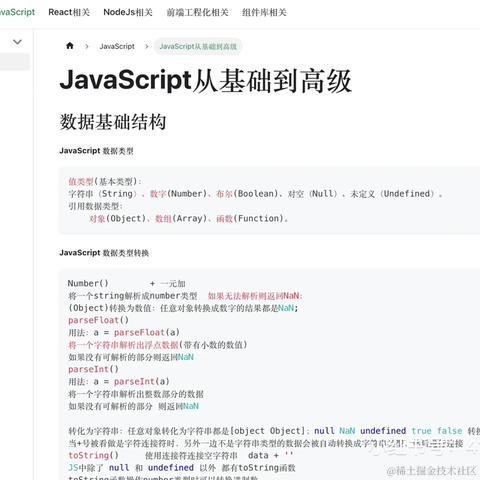Click the JavaScript breadcrumb link
This screenshot has width=480, height=480.
tap(117, 46)
